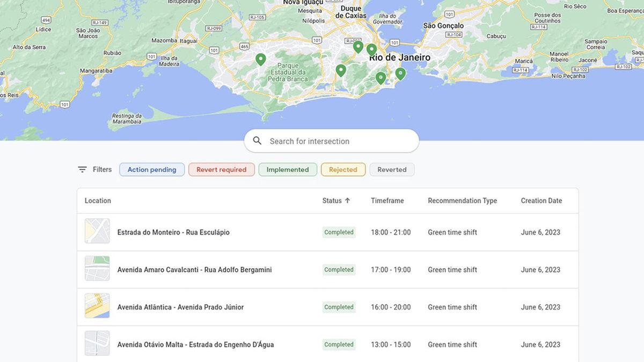Toggle the Rejected filter chip
The image size is (644, 362).
point(343,169)
